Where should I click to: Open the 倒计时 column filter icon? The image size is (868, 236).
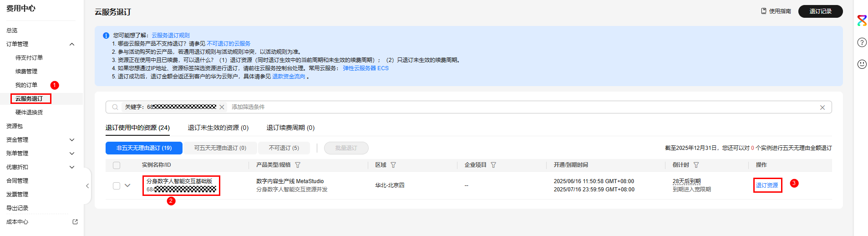(696, 165)
